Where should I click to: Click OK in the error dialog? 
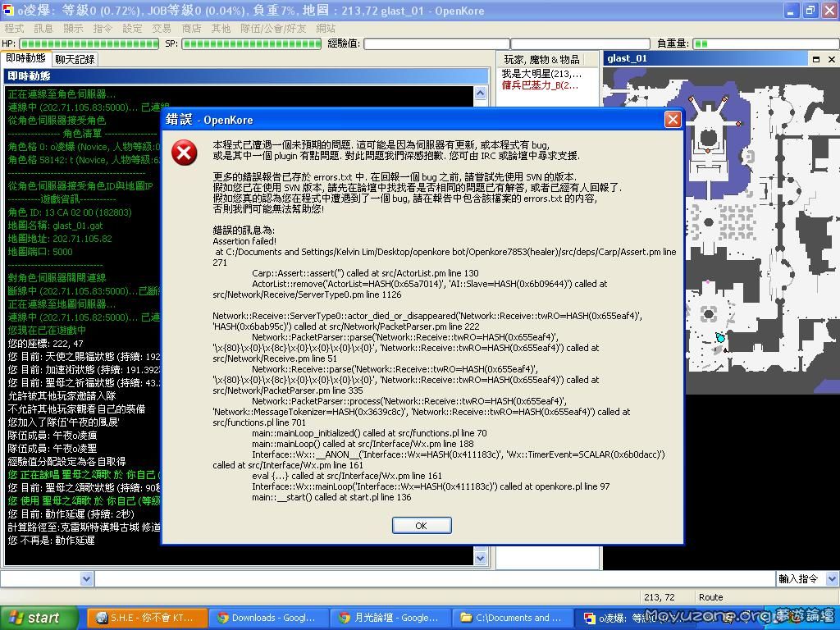422,526
